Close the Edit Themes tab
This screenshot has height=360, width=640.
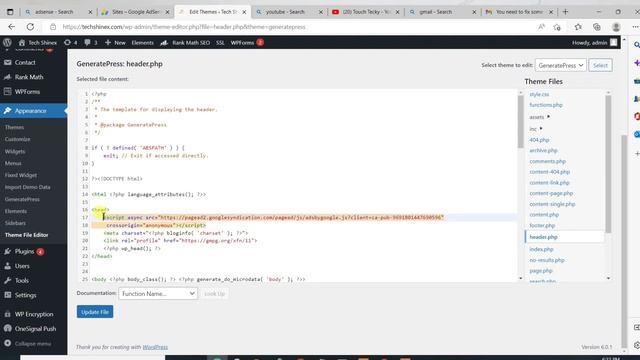click(244, 12)
